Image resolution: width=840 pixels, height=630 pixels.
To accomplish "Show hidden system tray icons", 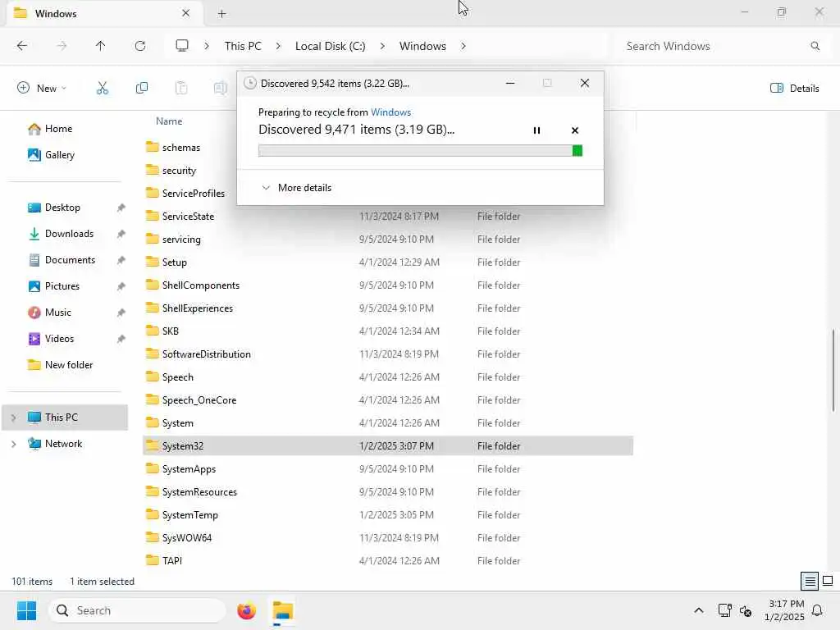I will click(x=699, y=610).
